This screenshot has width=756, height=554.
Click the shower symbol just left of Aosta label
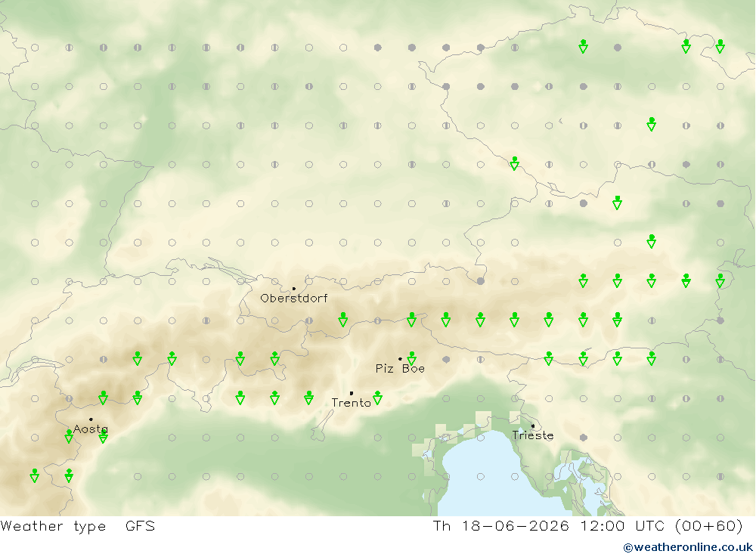click(x=69, y=436)
